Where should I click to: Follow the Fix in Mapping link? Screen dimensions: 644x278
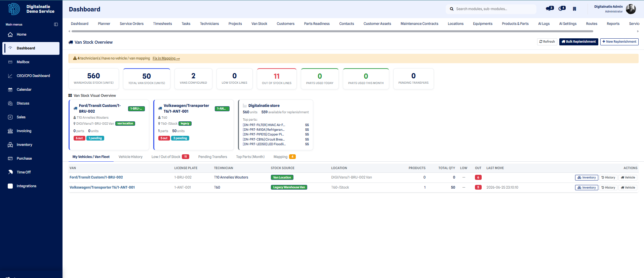click(x=166, y=58)
